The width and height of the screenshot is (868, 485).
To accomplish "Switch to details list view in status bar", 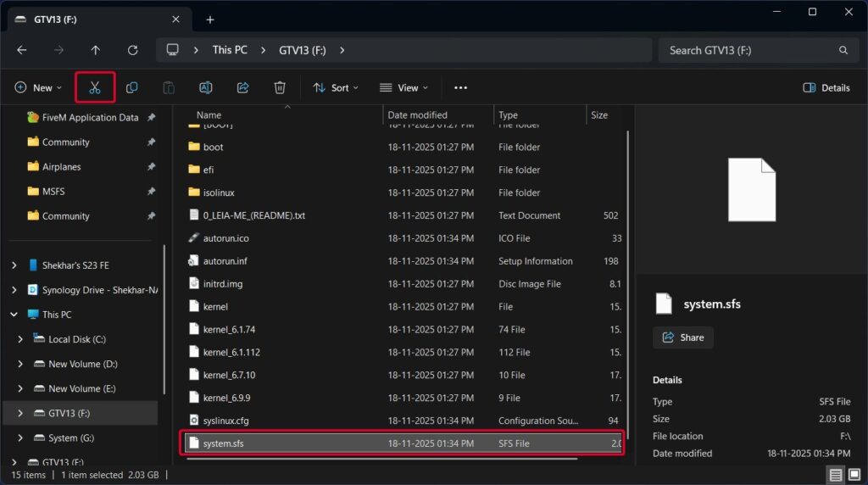I will (836, 475).
